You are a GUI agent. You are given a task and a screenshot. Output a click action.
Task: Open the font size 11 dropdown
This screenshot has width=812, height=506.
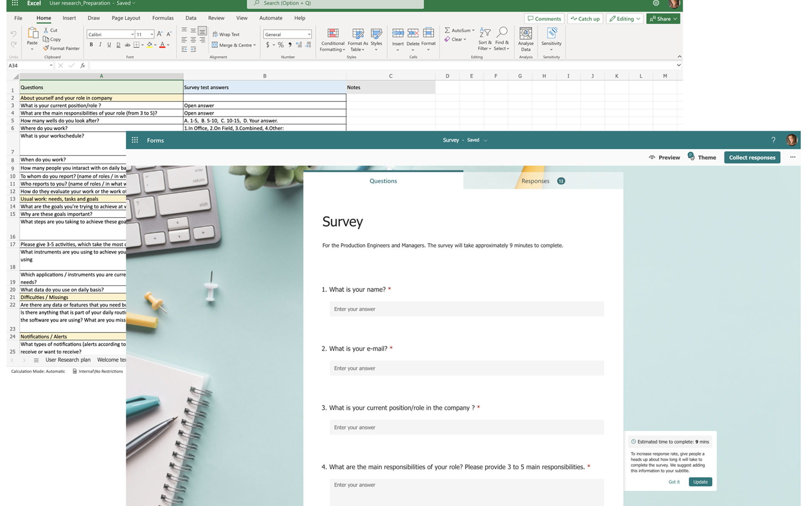tap(151, 34)
